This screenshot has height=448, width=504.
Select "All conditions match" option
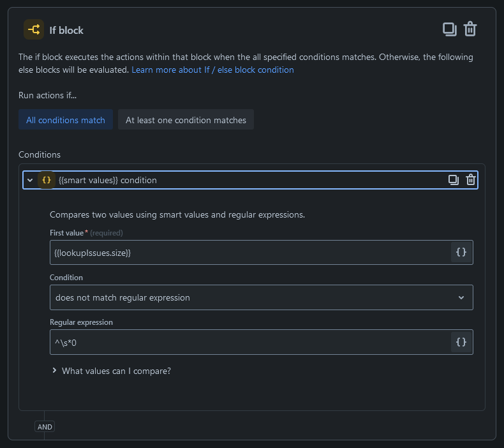66,120
